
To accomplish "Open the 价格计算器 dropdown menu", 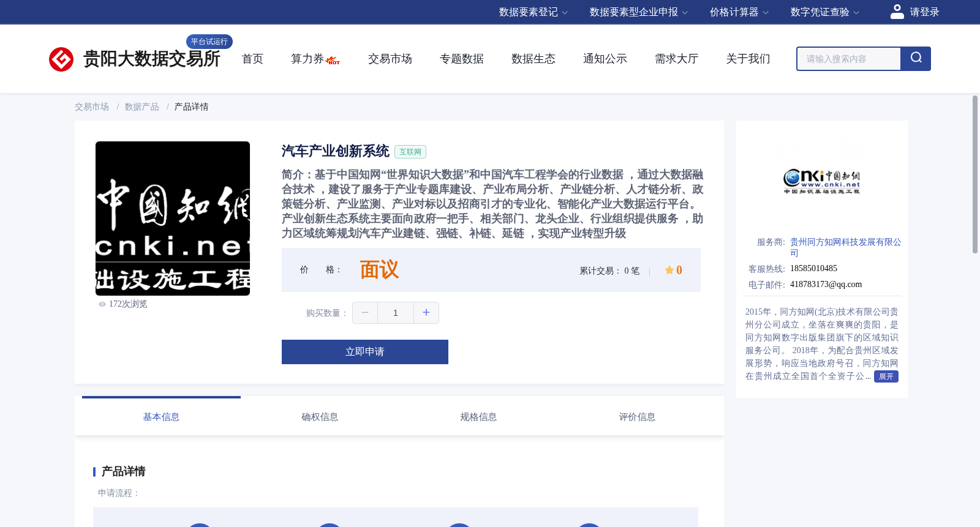I will 739,12.
